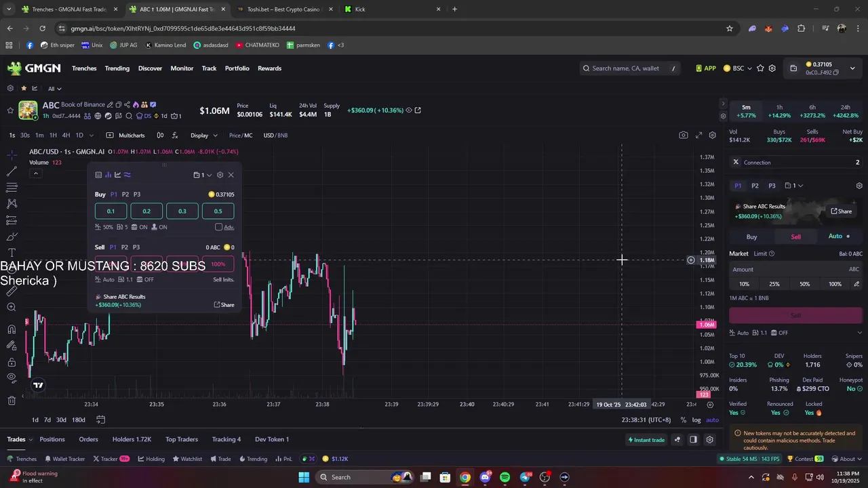Collapse the volume indicator legend chevron
Viewport: 868px width, 488px height.
click(x=35, y=174)
